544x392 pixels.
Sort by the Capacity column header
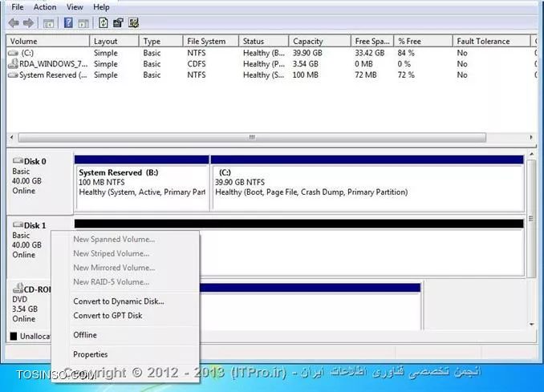pyautogui.click(x=319, y=41)
